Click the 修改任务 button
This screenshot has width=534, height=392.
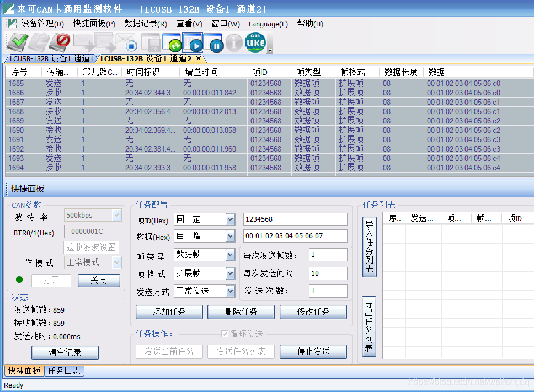[313, 312]
